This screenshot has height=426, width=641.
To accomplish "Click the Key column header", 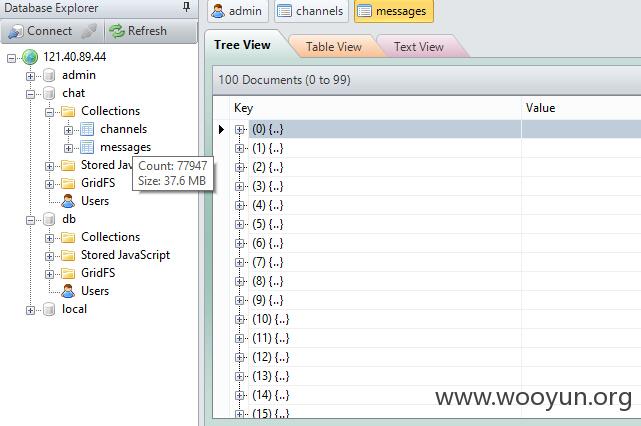I will click(375, 108).
